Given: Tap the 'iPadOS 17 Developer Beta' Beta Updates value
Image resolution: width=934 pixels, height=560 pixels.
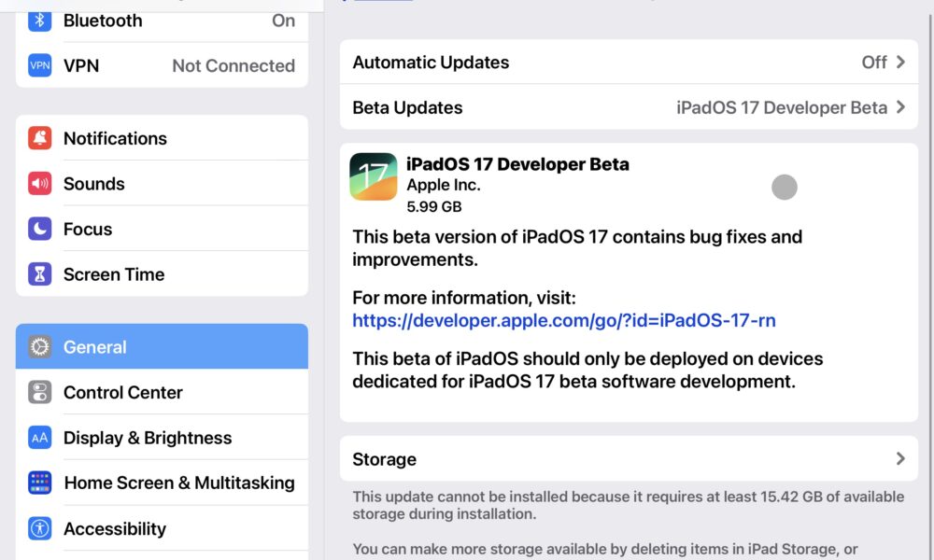Looking at the screenshot, I should pyautogui.click(x=782, y=107).
